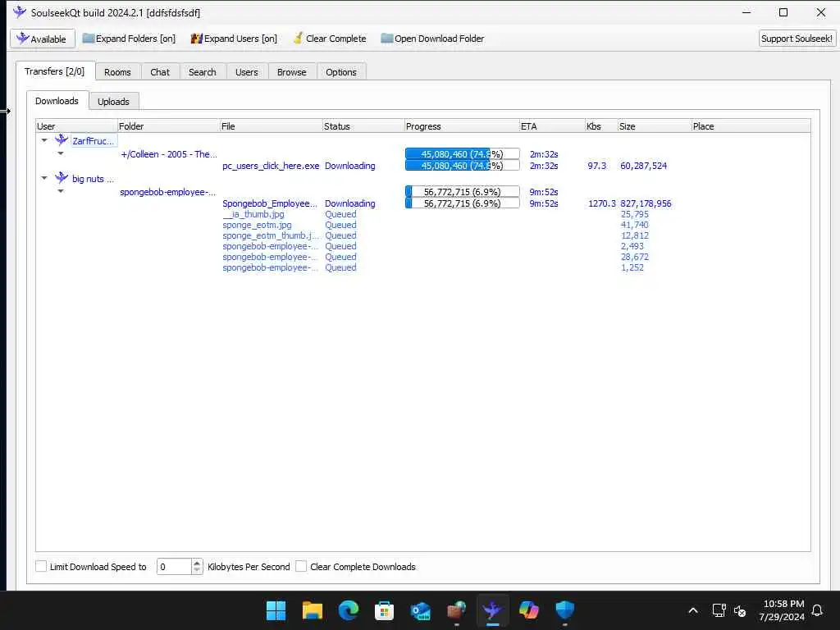This screenshot has width=840, height=630.
Task: Enable Limit Download Speed to checkbox
Action: coord(41,566)
